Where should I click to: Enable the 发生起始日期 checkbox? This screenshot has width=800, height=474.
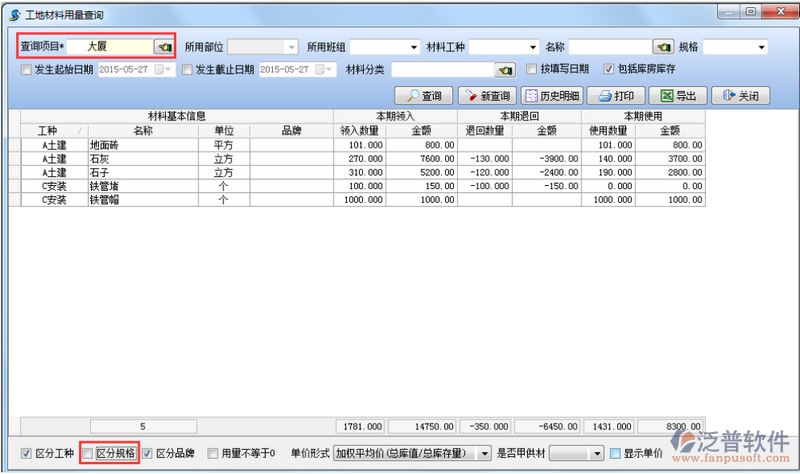27,70
